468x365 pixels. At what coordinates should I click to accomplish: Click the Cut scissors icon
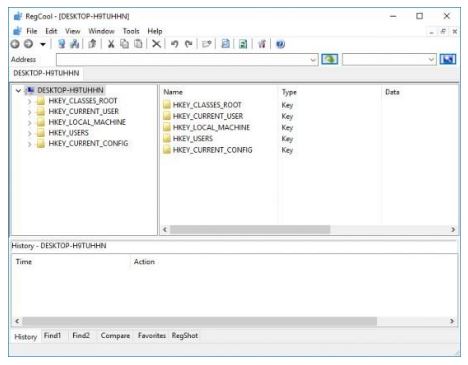click(111, 44)
